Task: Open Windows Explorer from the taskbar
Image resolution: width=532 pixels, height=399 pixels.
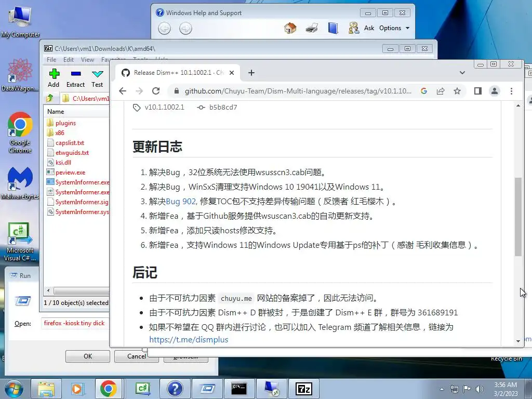Action: pyautogui.click(x=46, y=389)
